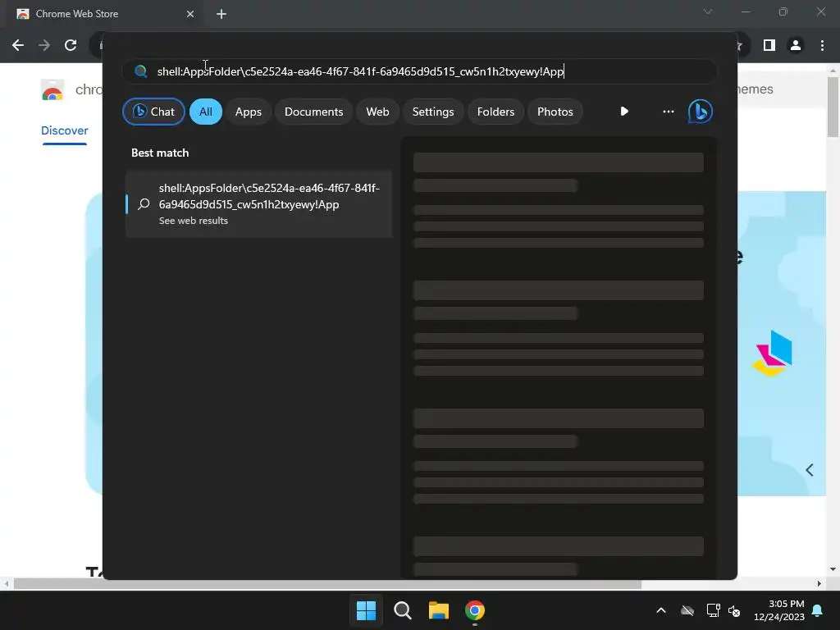Open File Explorer from the taskbar

[438, 610]
